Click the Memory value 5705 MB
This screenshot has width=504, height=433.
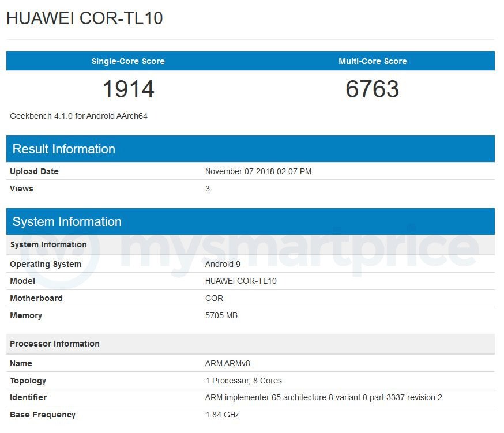click(x=221, y=315)
